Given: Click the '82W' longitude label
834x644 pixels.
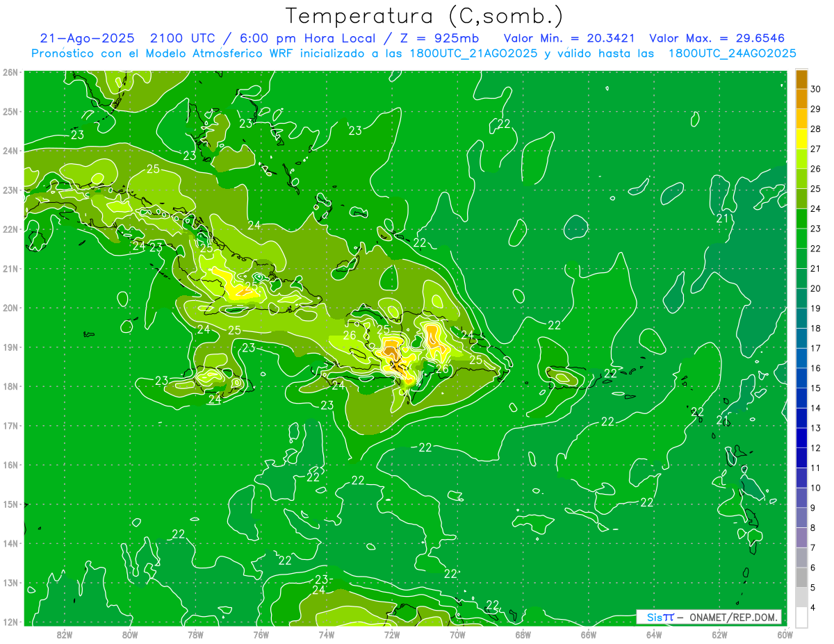Looking at the screenshot, I should coord(64,634).
